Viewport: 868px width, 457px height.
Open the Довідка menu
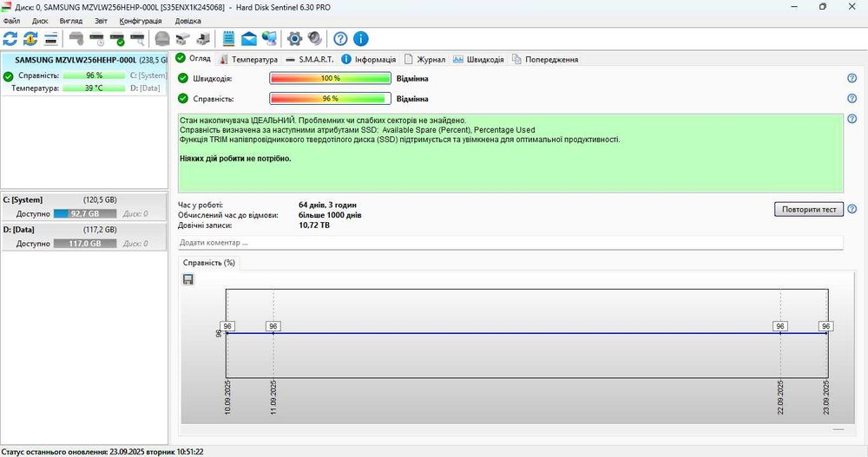[x=188, y=21]
